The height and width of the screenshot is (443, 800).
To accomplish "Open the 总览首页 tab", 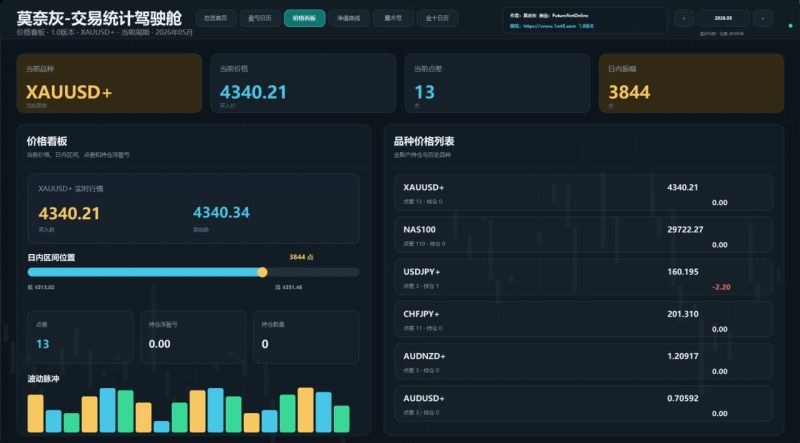I will (x=216, y=18).
